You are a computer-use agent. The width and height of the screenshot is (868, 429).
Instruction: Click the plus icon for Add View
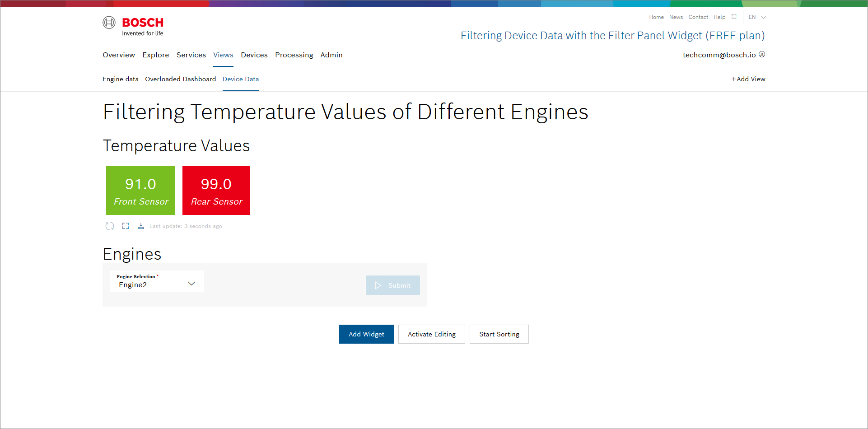click(x=733, y=79)
